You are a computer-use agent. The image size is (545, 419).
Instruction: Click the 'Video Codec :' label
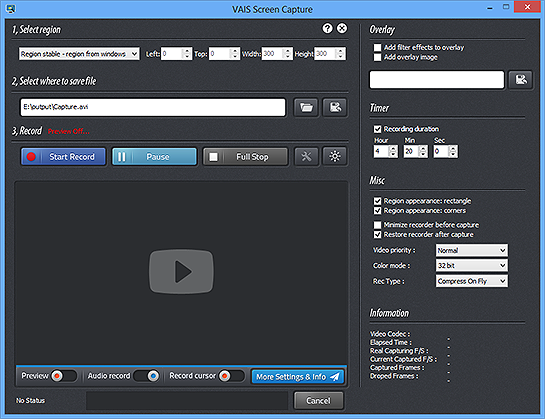(390, 334)
